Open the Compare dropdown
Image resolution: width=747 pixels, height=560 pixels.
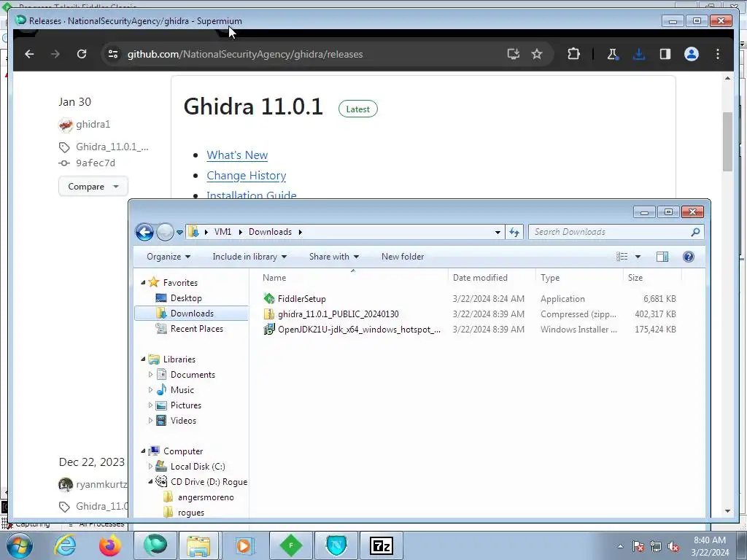pos(93,186)
